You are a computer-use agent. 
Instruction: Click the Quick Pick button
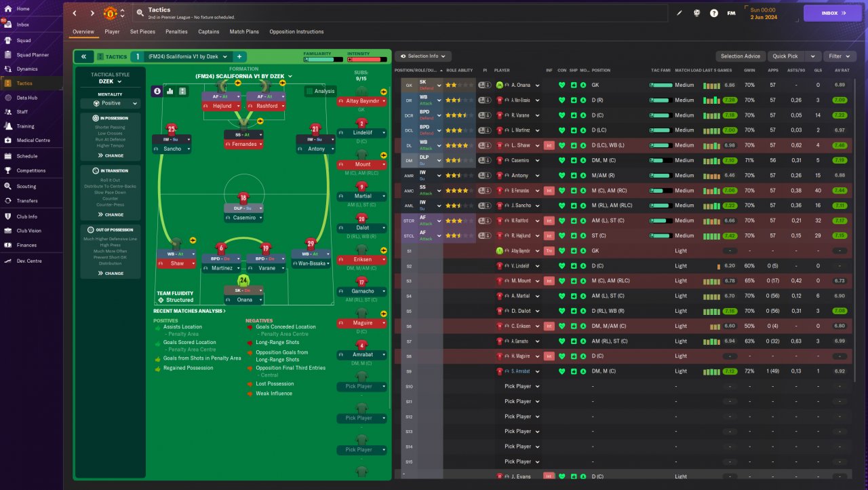(x=785, y=56)
